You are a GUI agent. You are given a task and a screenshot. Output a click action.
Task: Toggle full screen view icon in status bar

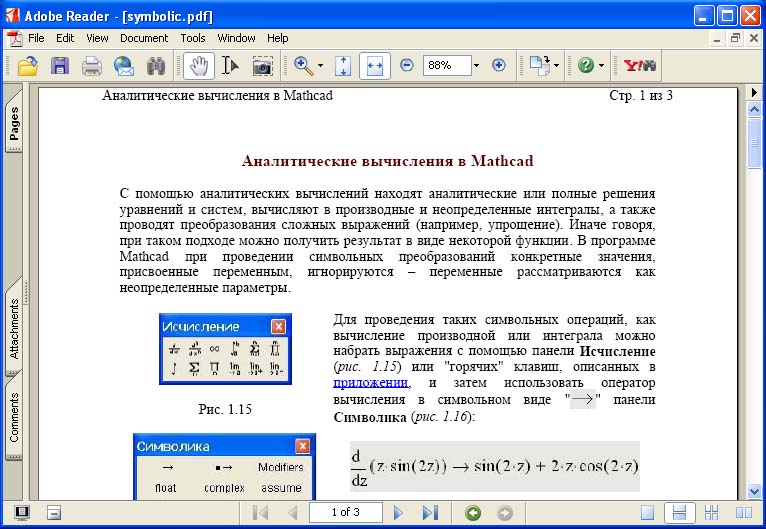pyautogui.click(x=21, y=513)
